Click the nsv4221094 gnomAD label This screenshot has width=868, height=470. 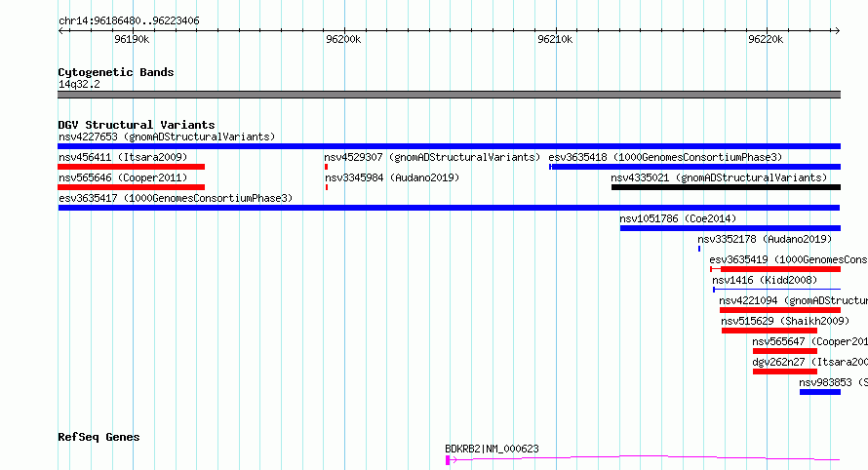pos(793,300)
